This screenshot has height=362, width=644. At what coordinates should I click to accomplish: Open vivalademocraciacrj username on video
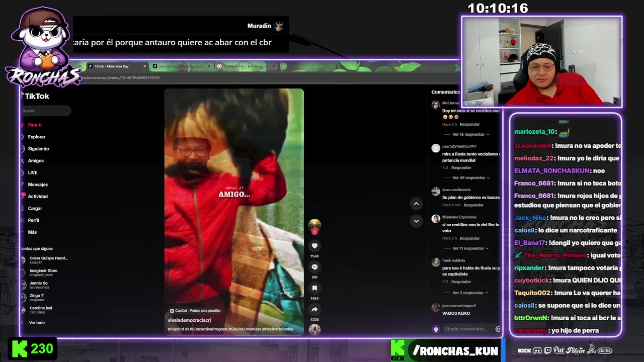(x=189, y=320)
